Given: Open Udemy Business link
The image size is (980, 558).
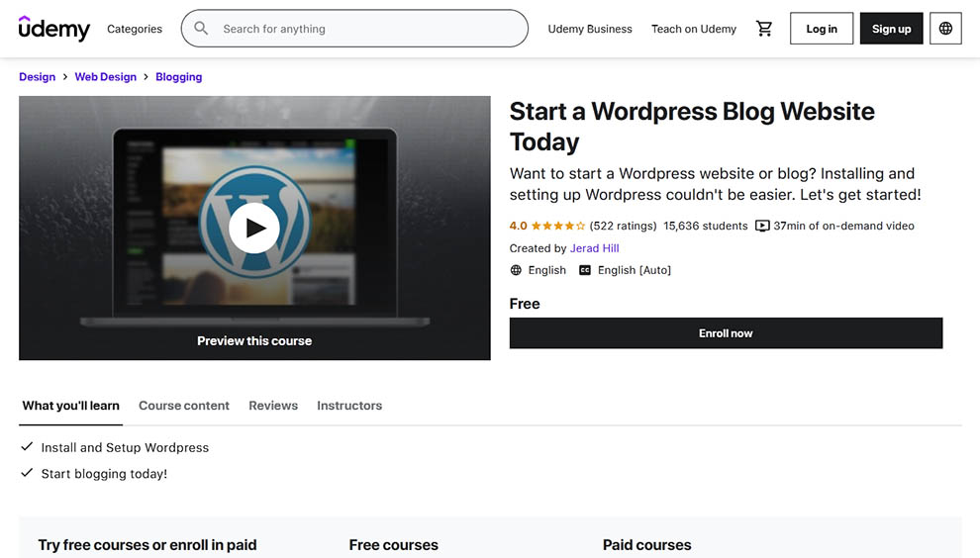Looking at the screenshot, I should tap(590, 29).
